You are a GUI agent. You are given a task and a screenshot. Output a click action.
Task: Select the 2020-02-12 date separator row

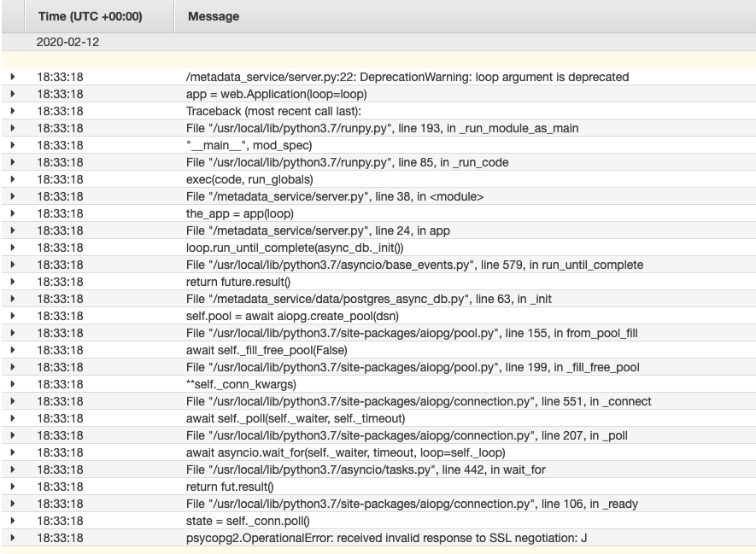point(60,39)
